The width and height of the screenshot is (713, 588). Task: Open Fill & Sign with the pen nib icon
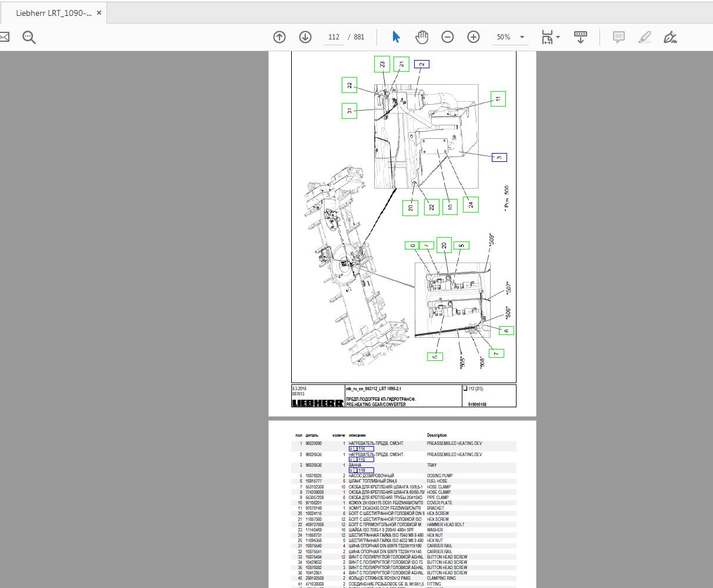click(670, 36)
